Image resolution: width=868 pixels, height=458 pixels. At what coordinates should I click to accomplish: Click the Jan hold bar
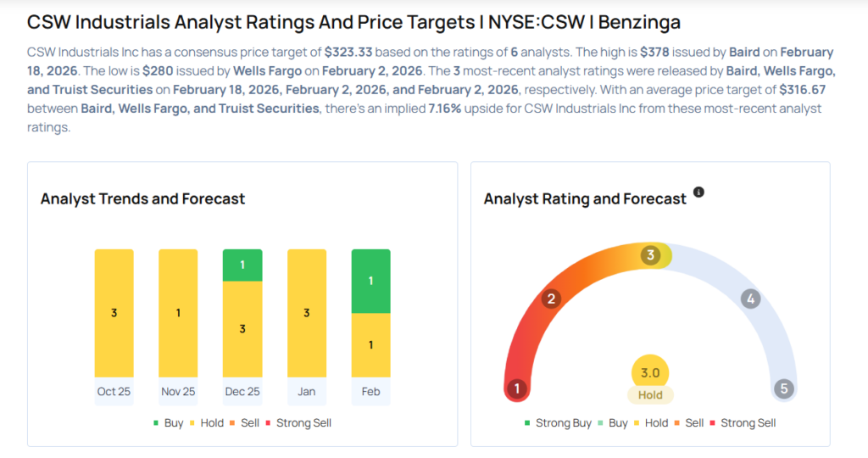[x=307, y=313]
